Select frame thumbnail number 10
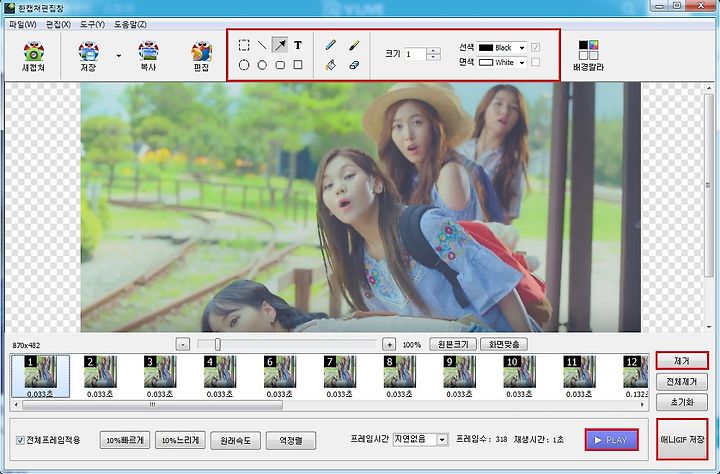The height and width of the screenshot is (474, 720). tap(519, 376)
